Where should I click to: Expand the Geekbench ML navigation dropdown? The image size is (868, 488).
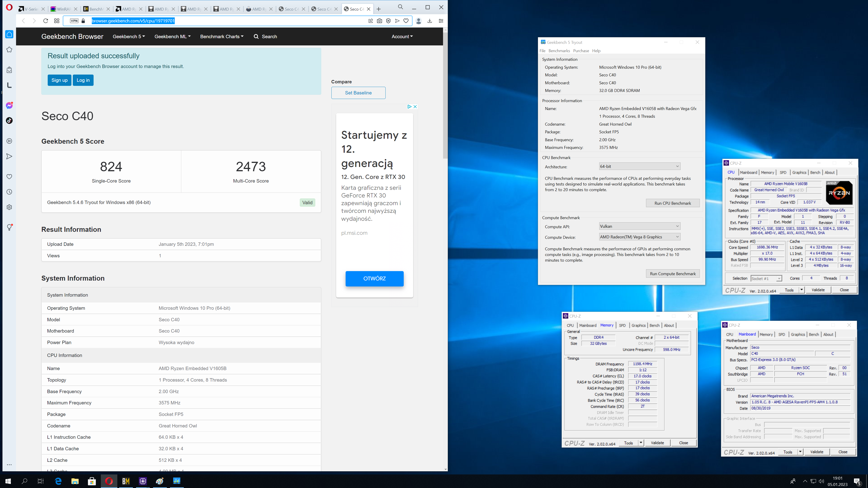(172, 36)
